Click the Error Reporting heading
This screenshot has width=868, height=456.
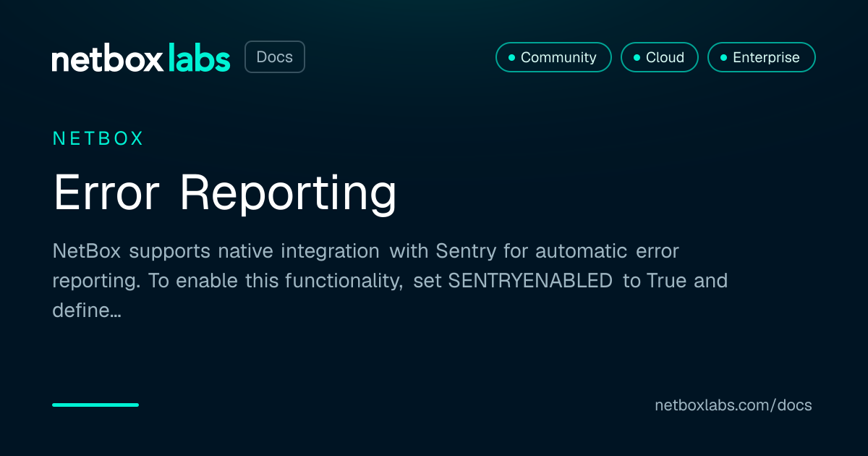225,193
